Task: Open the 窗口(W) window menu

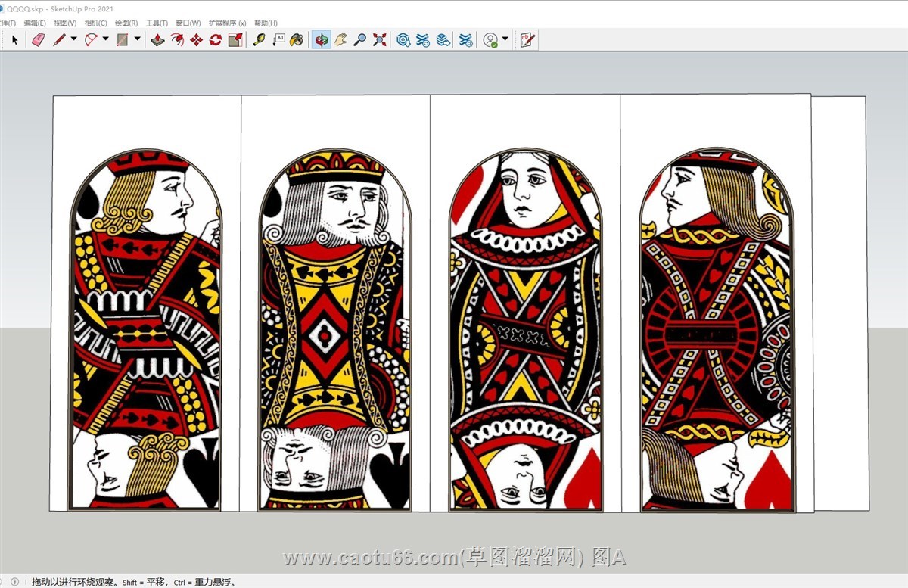Action: 188,23
